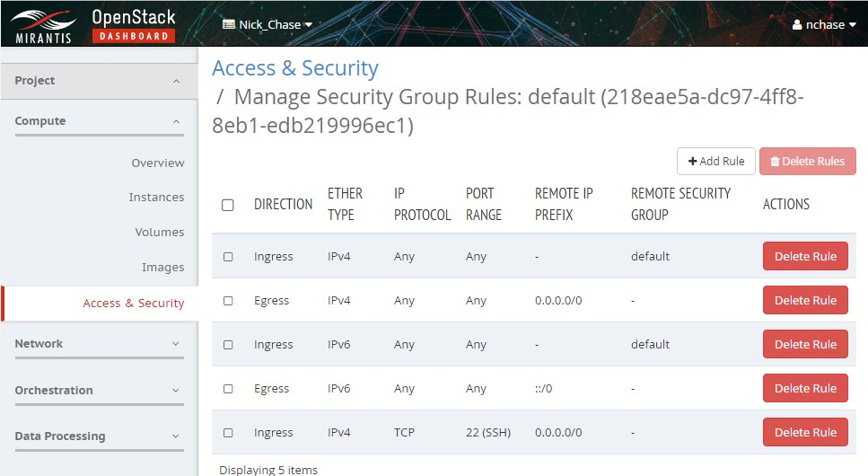868x476 pixels.
Task: Check the Egress IPv4 rule checkbox
Action: (x=228, y=301)
